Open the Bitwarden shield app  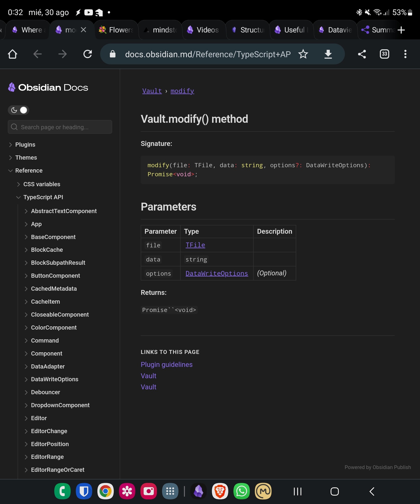84,491
